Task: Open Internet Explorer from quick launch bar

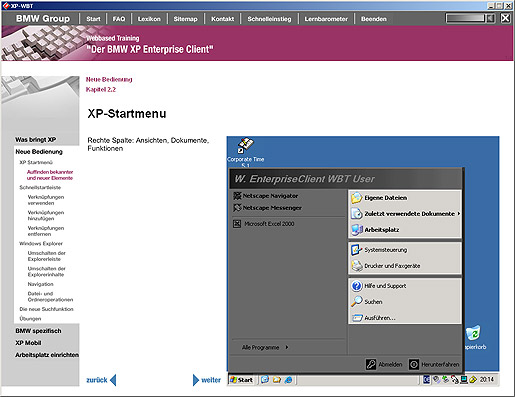Action: pyautogui.click(x=288, y=379)
